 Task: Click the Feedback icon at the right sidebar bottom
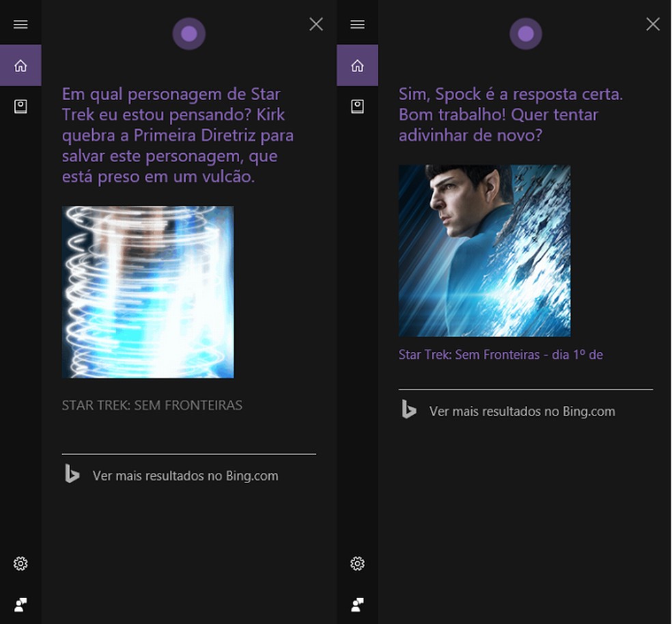[357, 604]
